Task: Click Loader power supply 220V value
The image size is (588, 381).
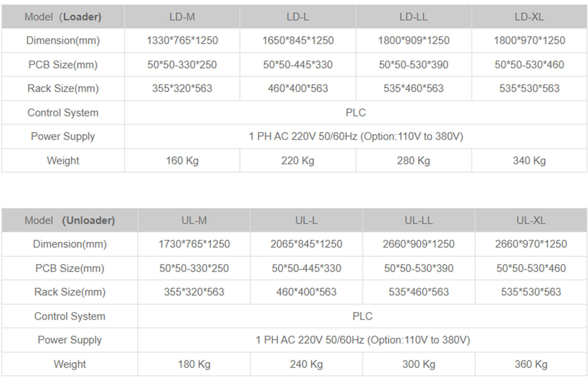Action: (x=356, y=136)
